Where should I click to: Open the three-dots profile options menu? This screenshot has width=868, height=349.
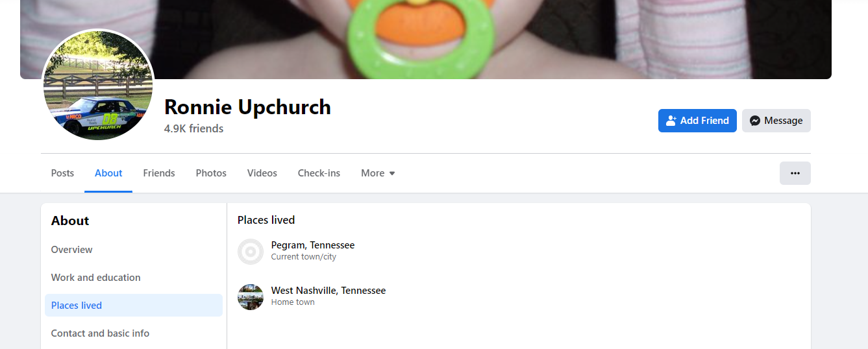point(795,173)
